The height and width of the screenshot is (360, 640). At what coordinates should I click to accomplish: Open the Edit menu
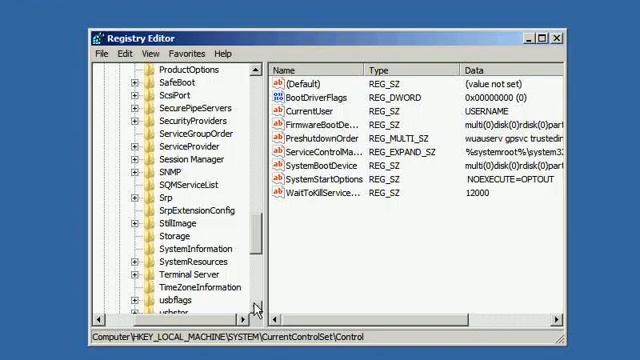point(125,54)
